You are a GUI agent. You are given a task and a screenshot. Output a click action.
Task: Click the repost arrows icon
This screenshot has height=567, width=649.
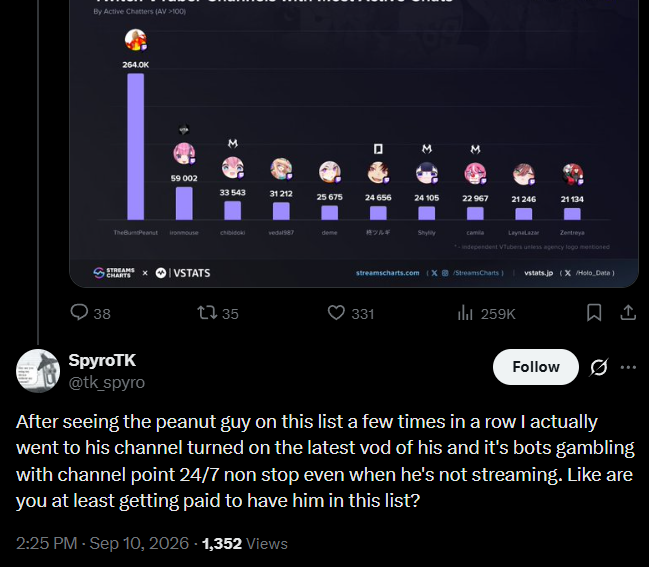click(x=207, y=312)
